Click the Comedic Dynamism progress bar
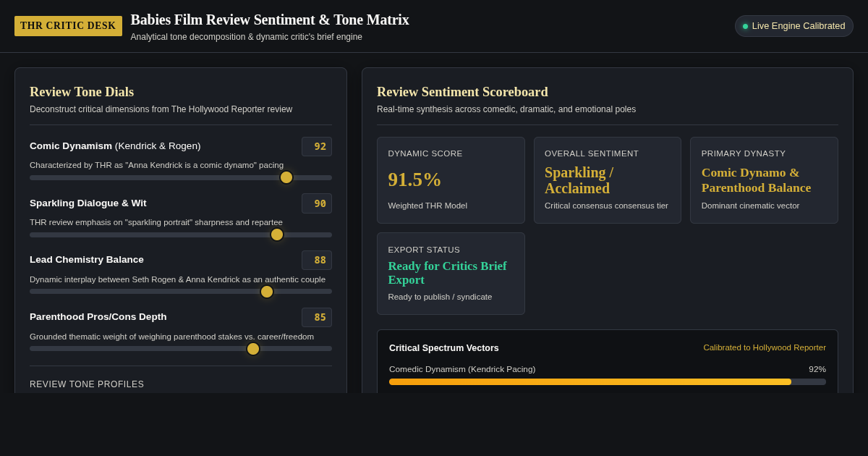Screen dimensions: 868x456 coord(608,381)
